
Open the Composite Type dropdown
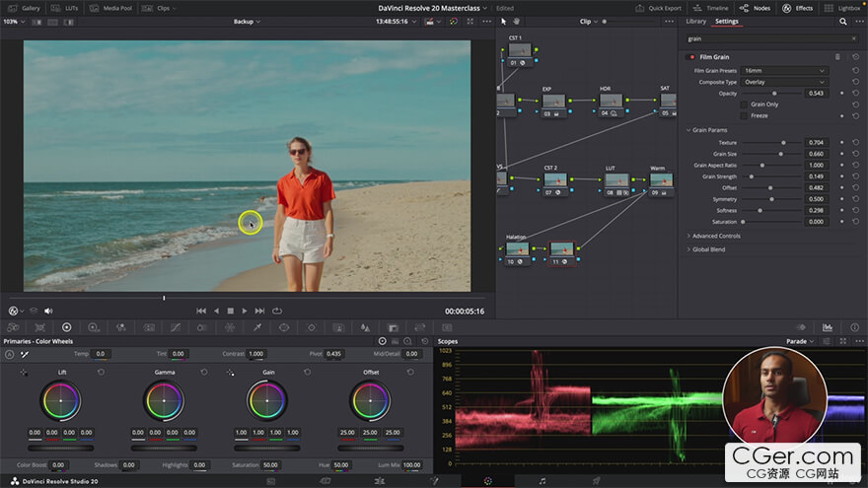click(x=784, y=82)
